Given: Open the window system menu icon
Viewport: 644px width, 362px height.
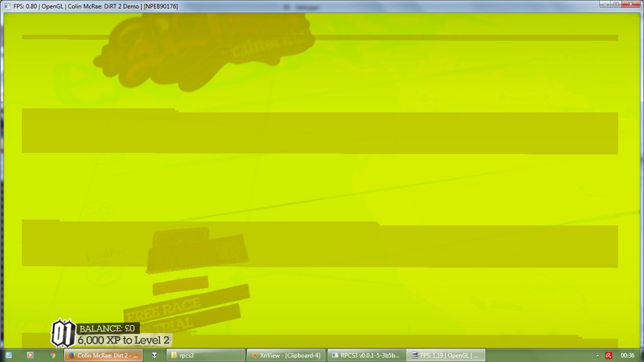Looking at the screenshot, I should tap(7, 6).
